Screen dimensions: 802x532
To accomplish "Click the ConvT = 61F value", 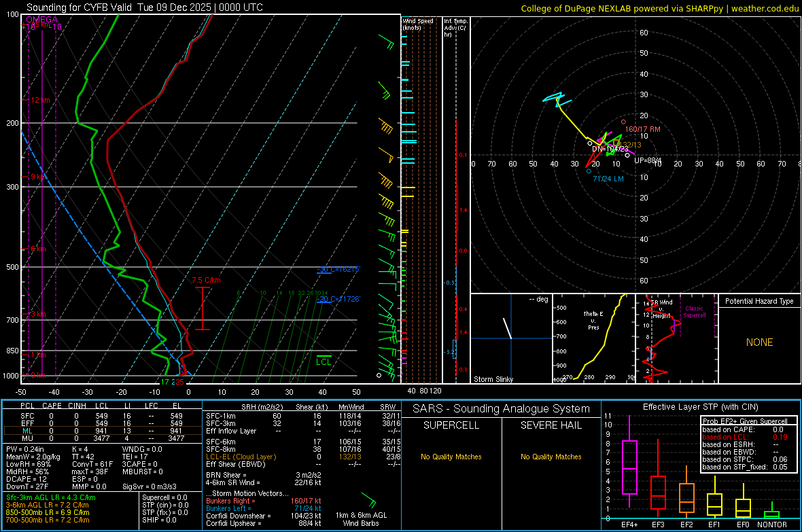I will point(92,464).
